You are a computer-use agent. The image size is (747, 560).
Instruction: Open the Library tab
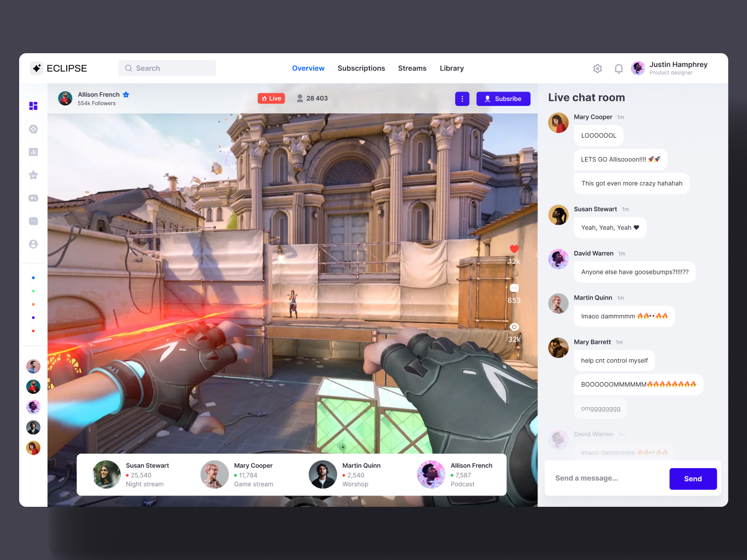[452, 68]
